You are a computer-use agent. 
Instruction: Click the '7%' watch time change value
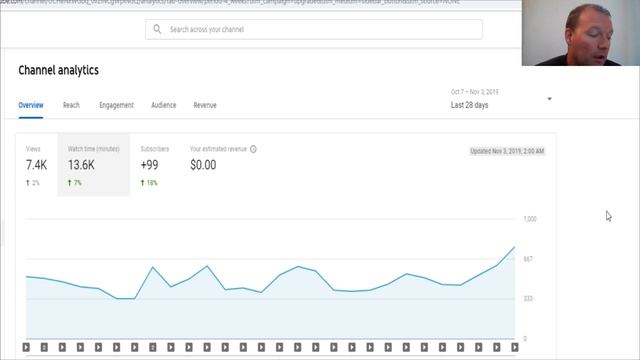click(x=77, y=183)
